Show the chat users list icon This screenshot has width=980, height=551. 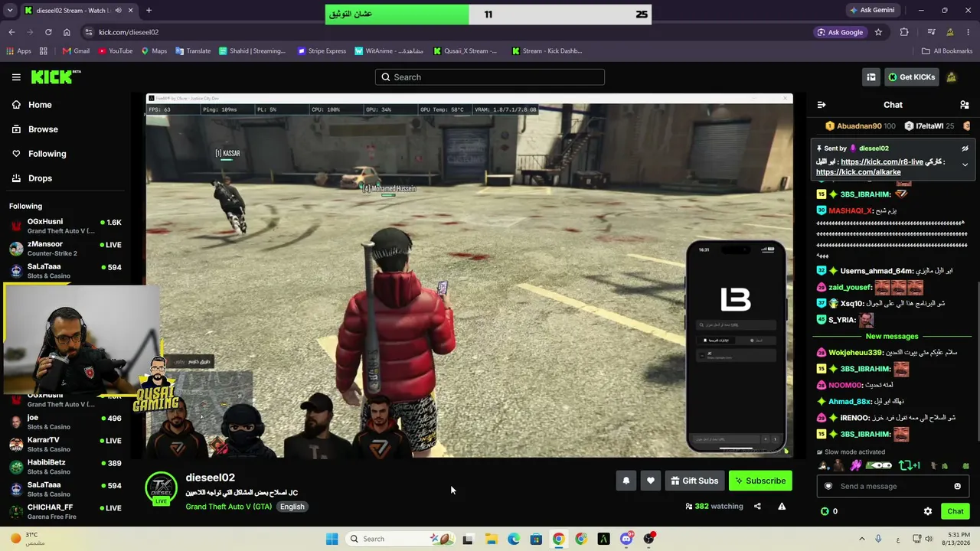pos(965,105)
